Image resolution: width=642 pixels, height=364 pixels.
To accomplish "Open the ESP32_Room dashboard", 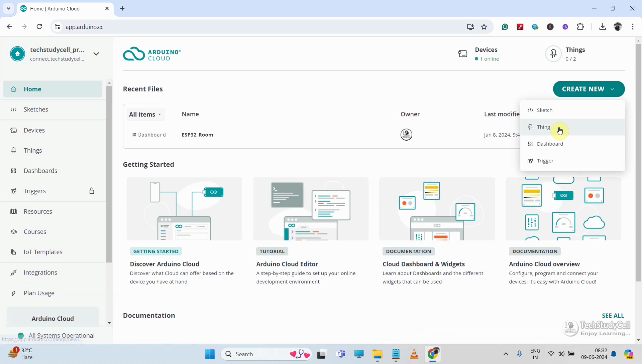I will click(197, 135).
